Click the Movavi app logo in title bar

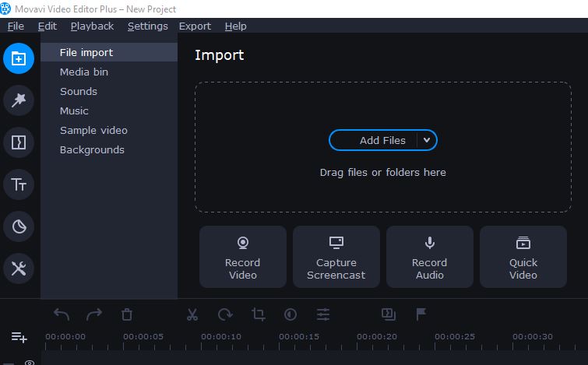click(x=5, y=9)
